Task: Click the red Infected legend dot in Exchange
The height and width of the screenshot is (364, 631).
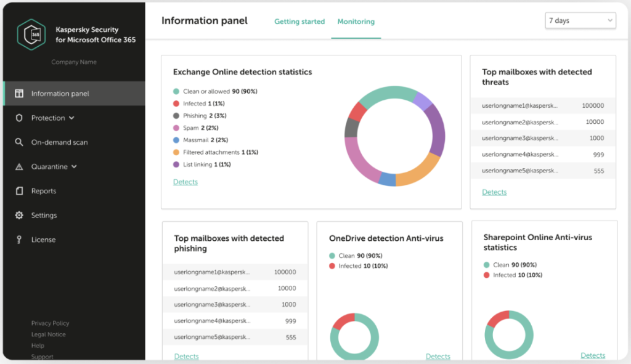Action: pos(176,103)
